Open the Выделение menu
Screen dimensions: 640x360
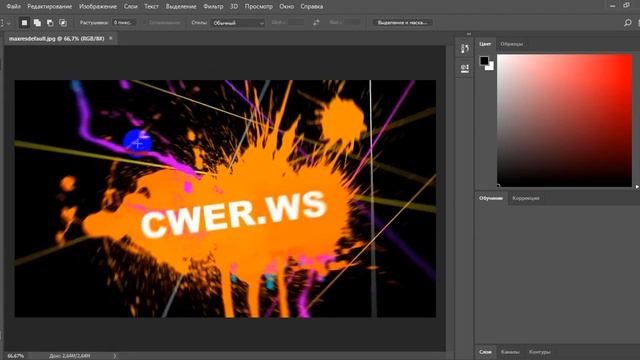click(181, 7)
